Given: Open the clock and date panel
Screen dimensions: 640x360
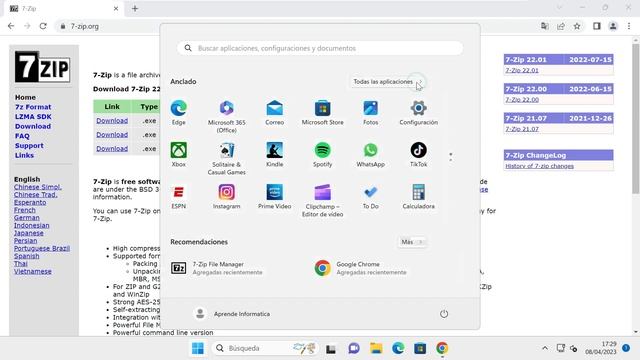Looking at the screenshot, I should [602, 348].
